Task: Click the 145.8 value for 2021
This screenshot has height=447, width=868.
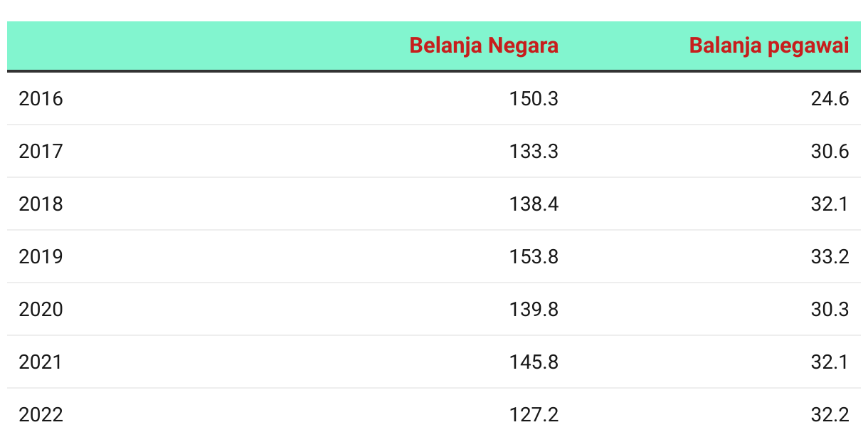Action: click(x=534, y=362)
